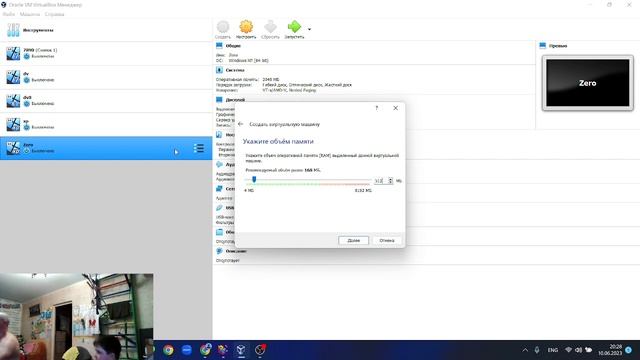Image resolution: width=640 pixels, height=360 pixels.
Task: Click the 7090 machine OS icon
Action: [x=13, y=53]
